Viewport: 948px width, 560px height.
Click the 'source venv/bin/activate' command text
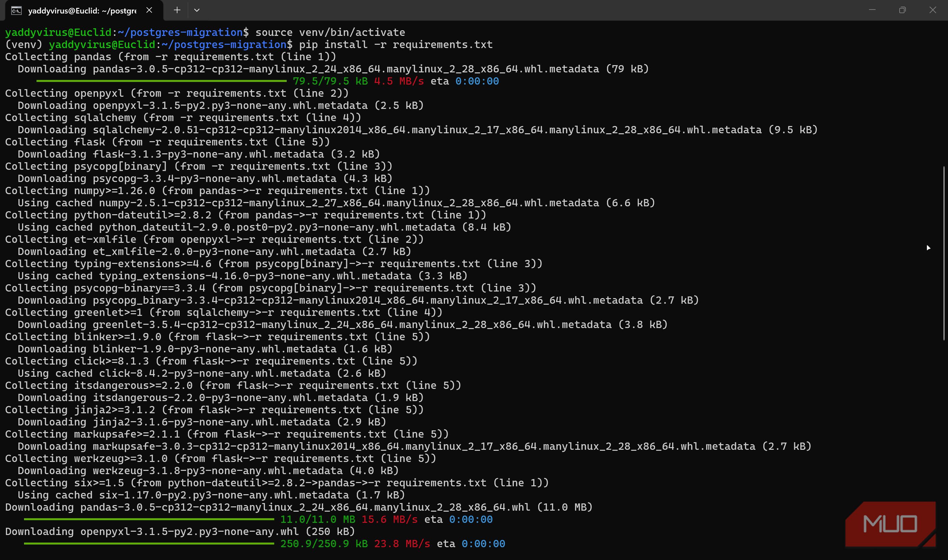tap(330, 33)
